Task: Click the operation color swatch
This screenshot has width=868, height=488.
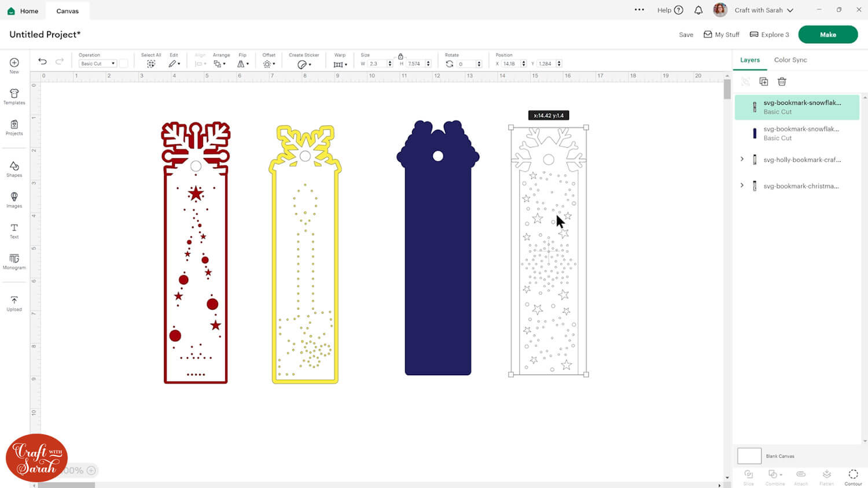Action: [x=123, y=64]
